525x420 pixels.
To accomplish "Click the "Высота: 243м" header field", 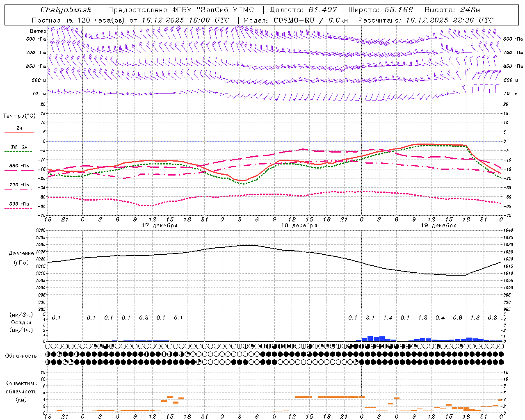I will 452,10.
